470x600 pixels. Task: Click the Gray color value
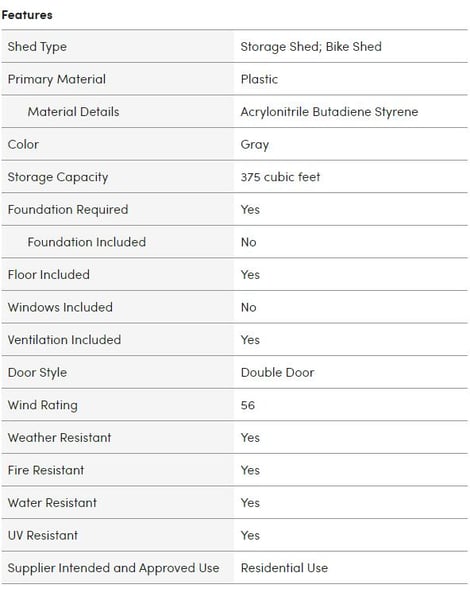[x=255, y=145]
